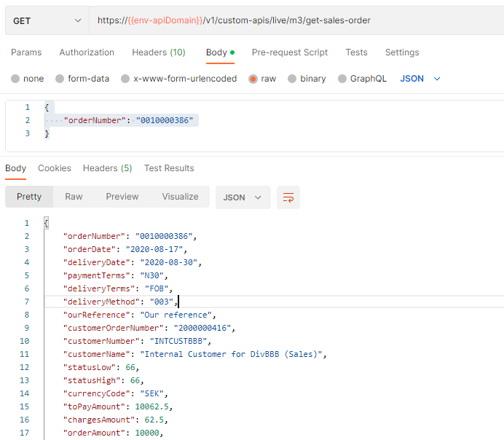Click the "orderDate" response line
This screenshot has width=504, height=440.
point(125,249)
